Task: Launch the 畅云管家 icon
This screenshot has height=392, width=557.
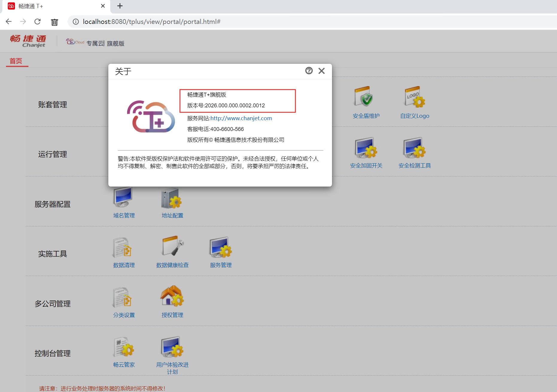Action: point(124,347)
